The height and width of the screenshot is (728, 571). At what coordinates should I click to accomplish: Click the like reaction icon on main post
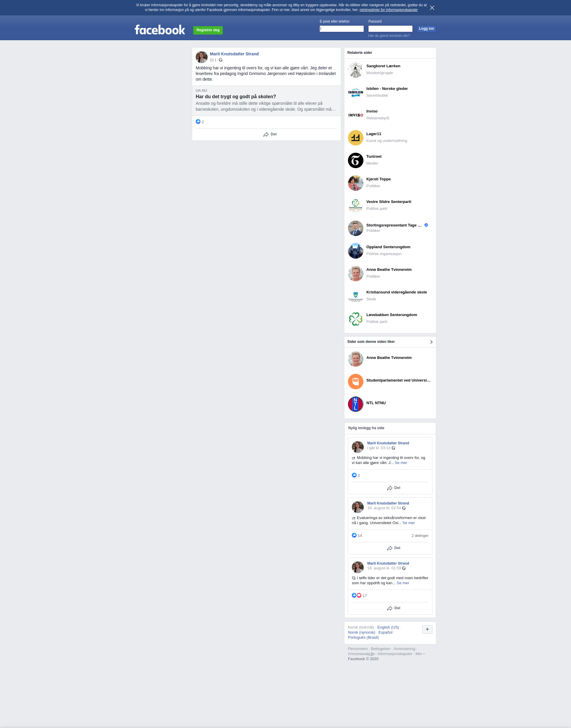click(198, 121)
